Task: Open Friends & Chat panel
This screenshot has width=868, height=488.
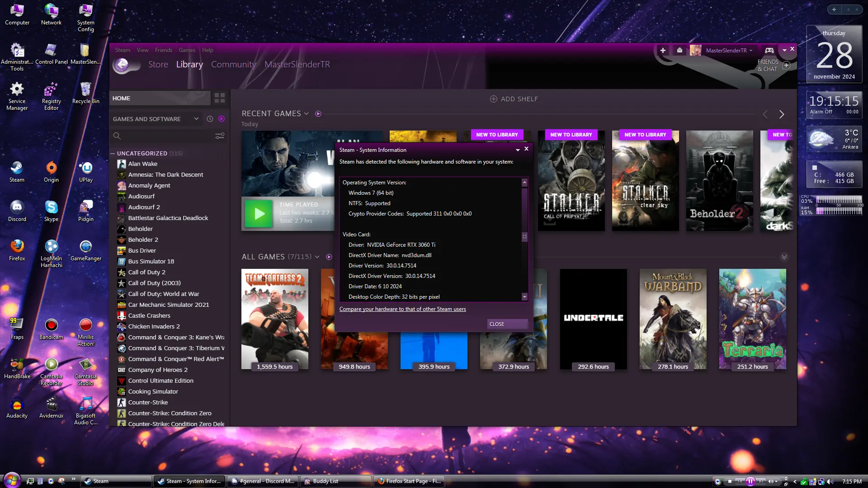Action: (774, 66)
